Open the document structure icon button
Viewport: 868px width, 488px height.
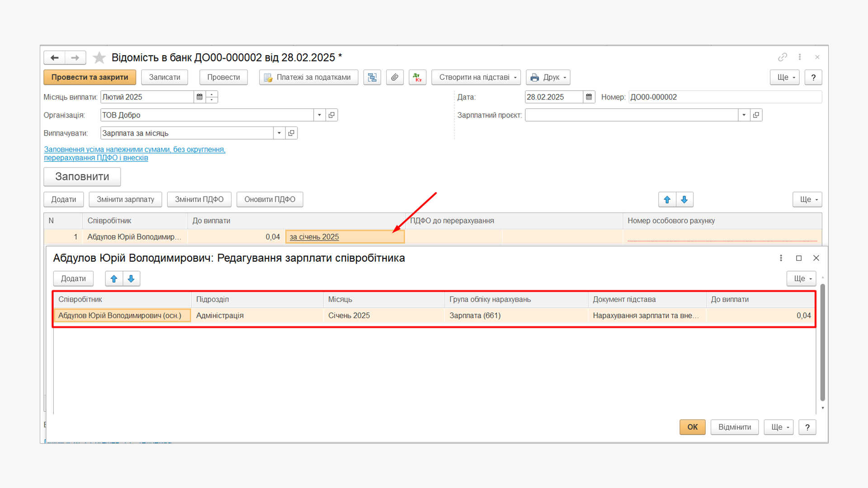point(372,77)
